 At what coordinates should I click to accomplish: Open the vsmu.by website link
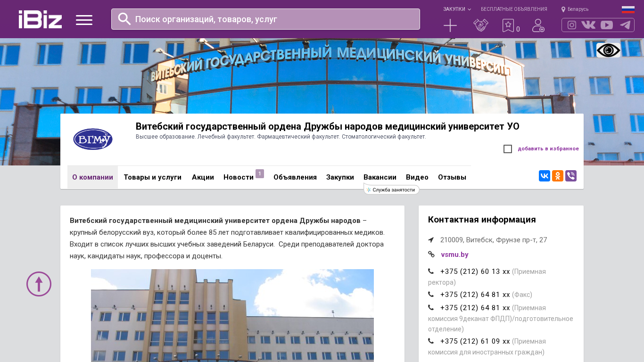pos(454,255)
